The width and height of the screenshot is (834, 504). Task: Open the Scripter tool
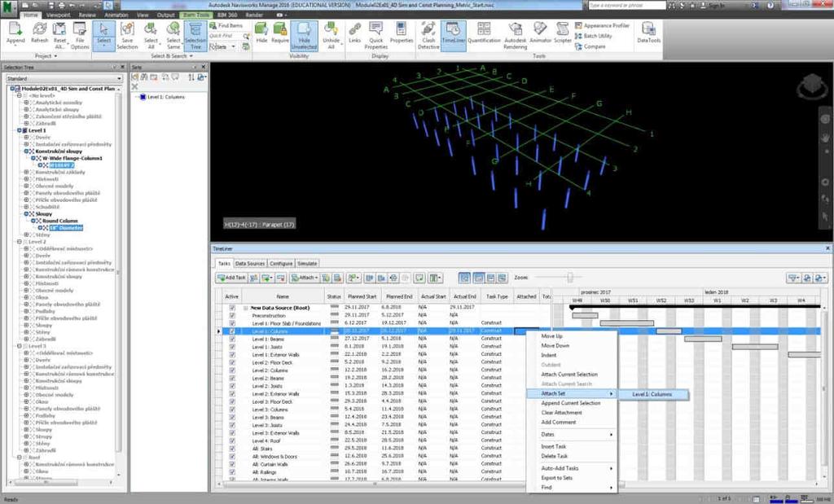[x=562, y=33]
